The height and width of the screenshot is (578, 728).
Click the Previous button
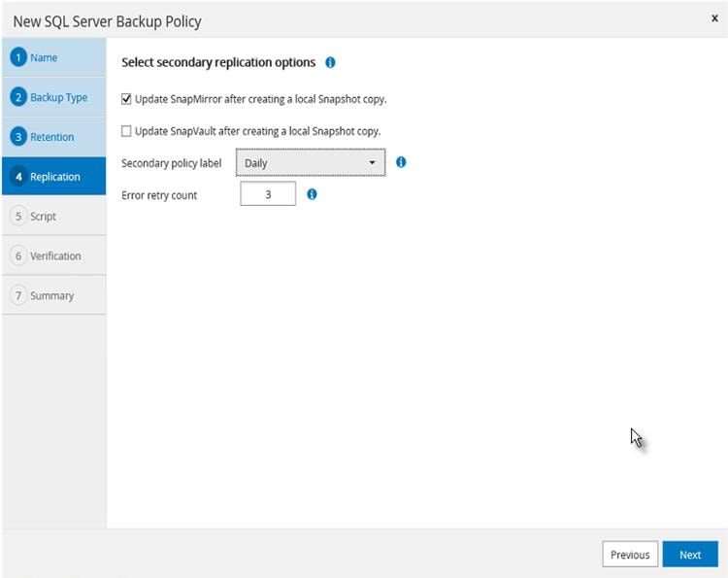630,555
